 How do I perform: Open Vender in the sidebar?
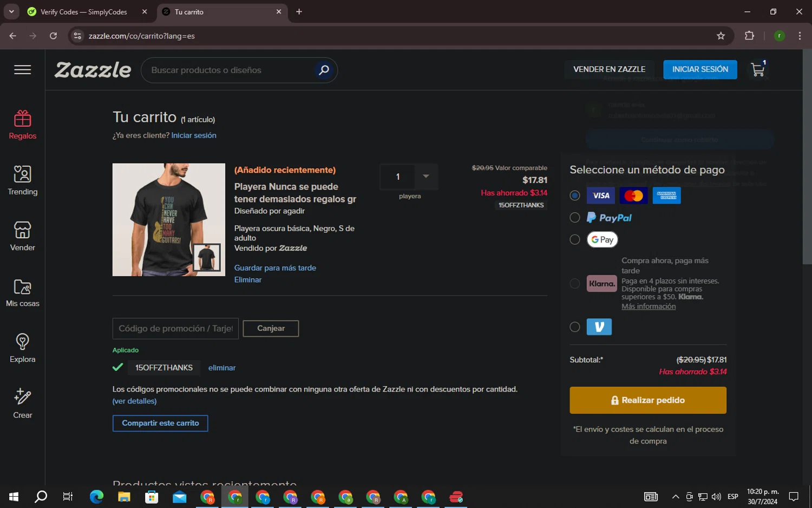(22, 236)
